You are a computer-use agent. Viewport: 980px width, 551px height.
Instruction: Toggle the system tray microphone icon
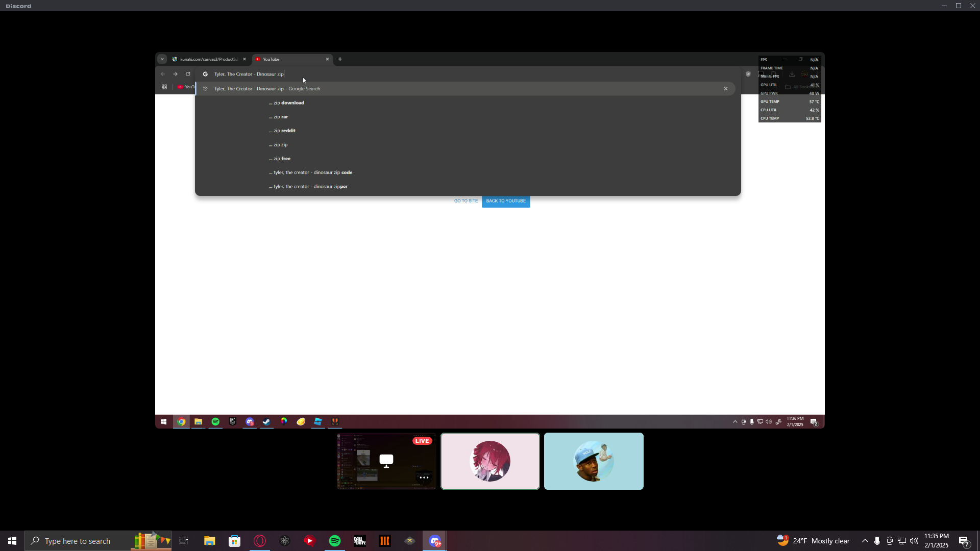877,541
